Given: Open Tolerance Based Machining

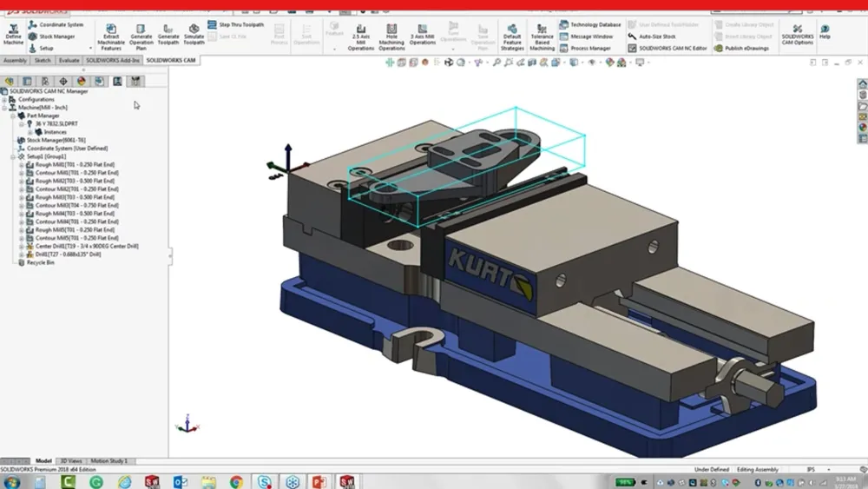Looking at the screenshot, I should [x=542, y=37].
